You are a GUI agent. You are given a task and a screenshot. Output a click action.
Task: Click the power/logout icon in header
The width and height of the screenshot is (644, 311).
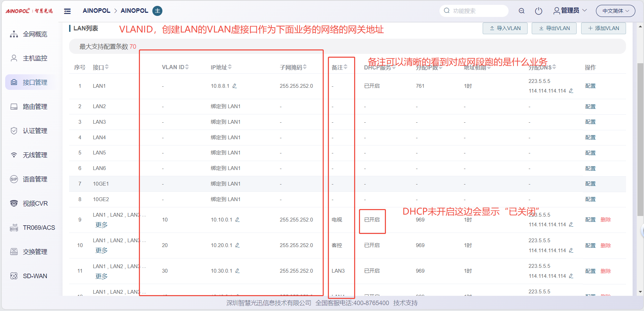click(x=538, y=11)
